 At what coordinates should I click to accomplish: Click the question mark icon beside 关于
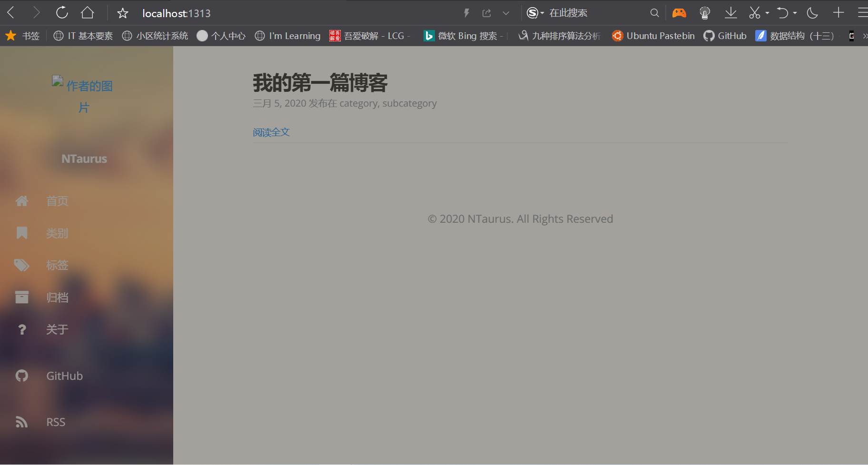[x=22, y=329]
